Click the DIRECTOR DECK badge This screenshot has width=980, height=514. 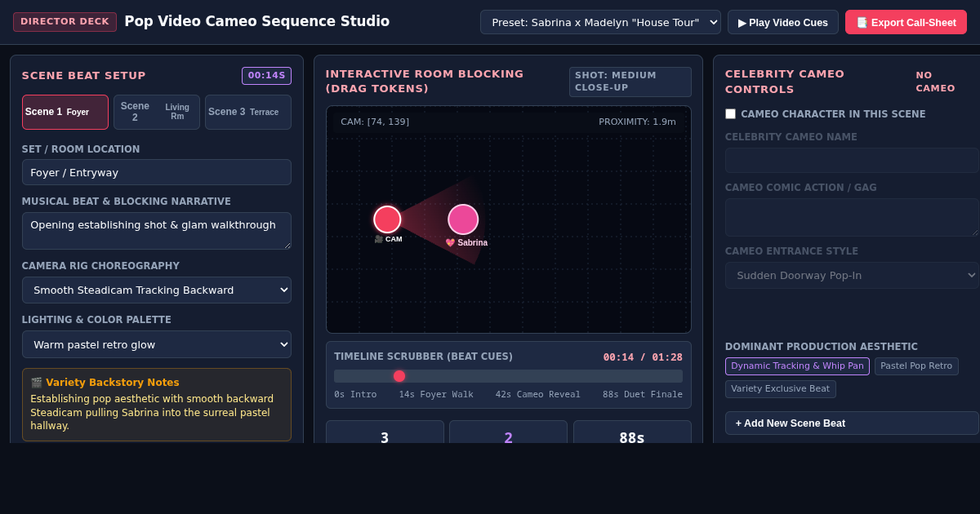click(65, 22)
